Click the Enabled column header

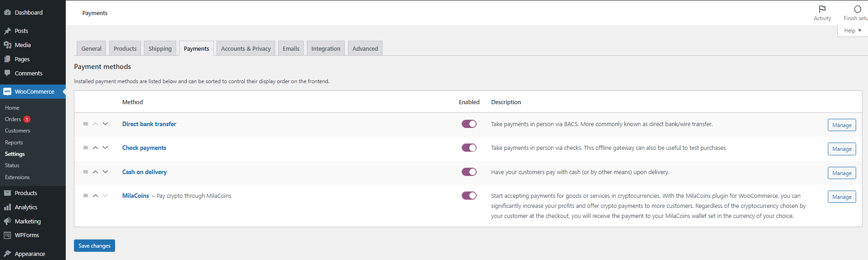point(469,102)
